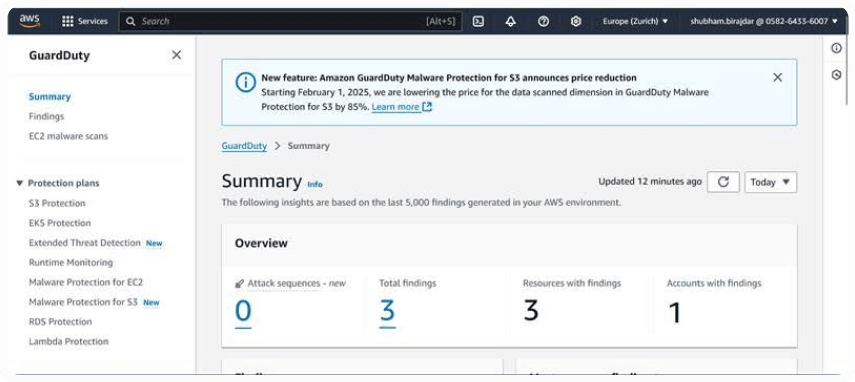Click the attack sequences pencil icon

click(x=239, y=284)
